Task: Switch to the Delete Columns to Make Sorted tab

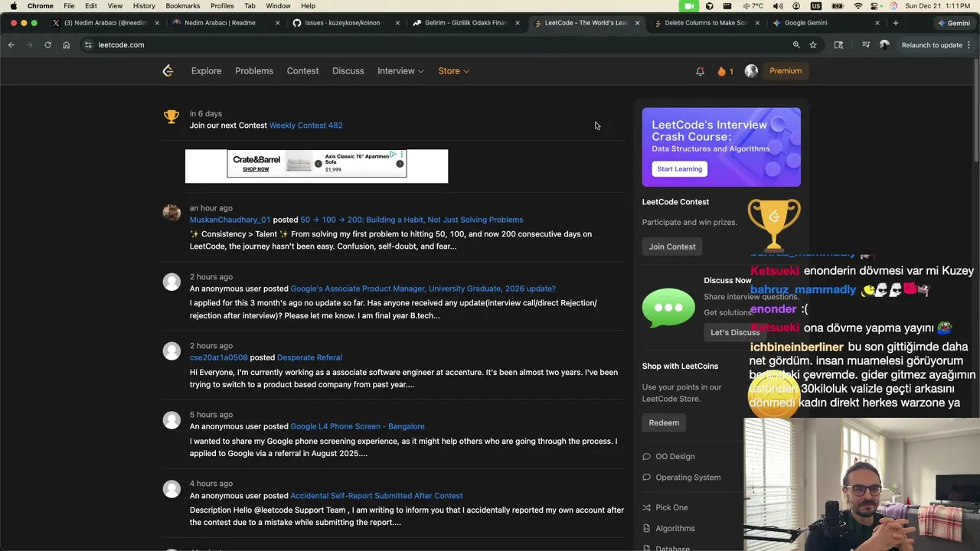Action: (706, 23)
